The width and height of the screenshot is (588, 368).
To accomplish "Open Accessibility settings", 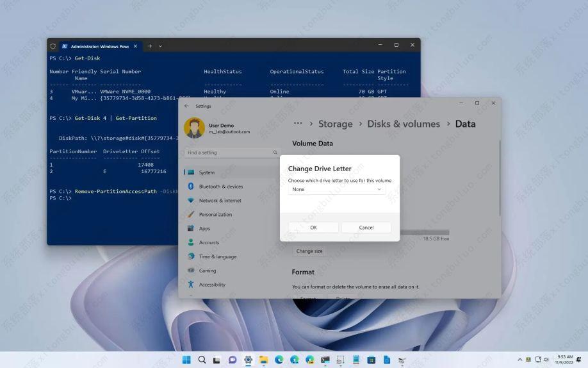I will [212, 285].
